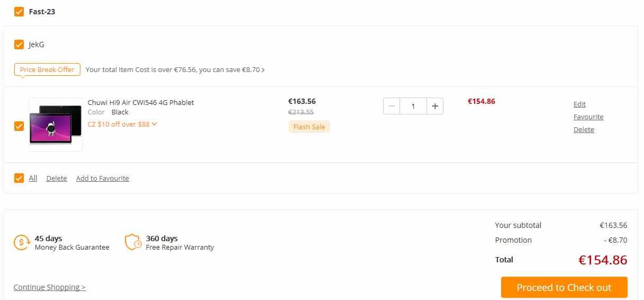Add item to Favourite from the item actions

(588, 117)
